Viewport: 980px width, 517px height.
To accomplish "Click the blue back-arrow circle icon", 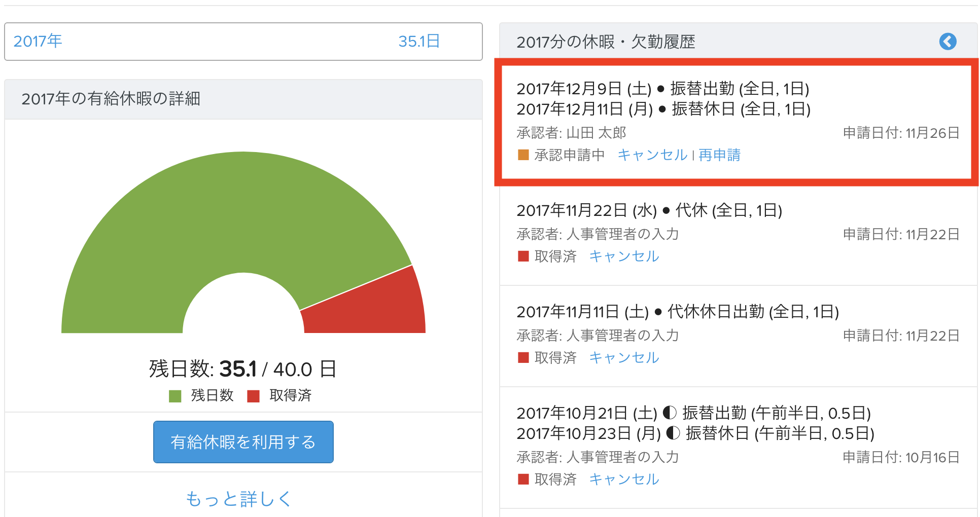I will pyautogui.click(x=947, y=42).
